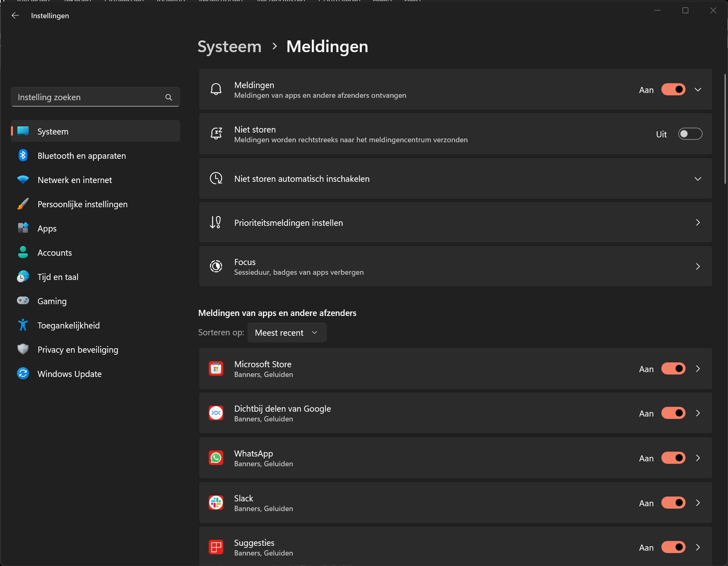This screenshot has height=566, width=728.
Task: Open the Meest recent sort dropdown
Action: (x=287, y=332)
